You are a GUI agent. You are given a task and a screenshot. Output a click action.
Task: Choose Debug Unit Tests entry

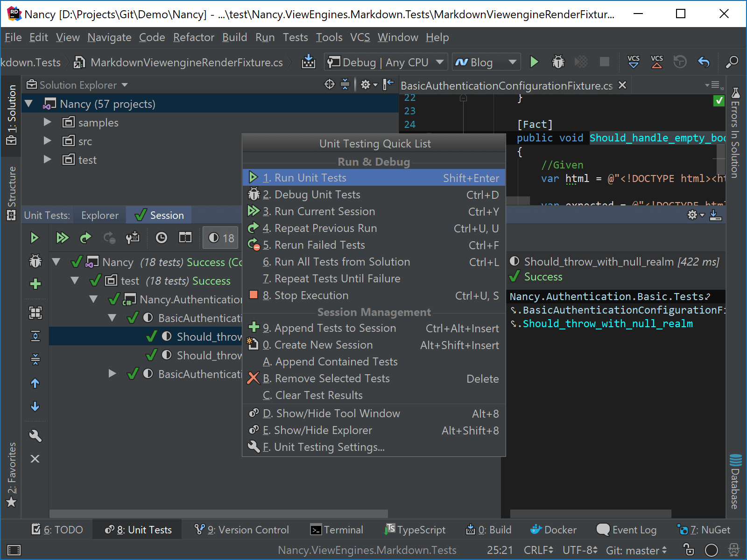[x=374, y=195]
